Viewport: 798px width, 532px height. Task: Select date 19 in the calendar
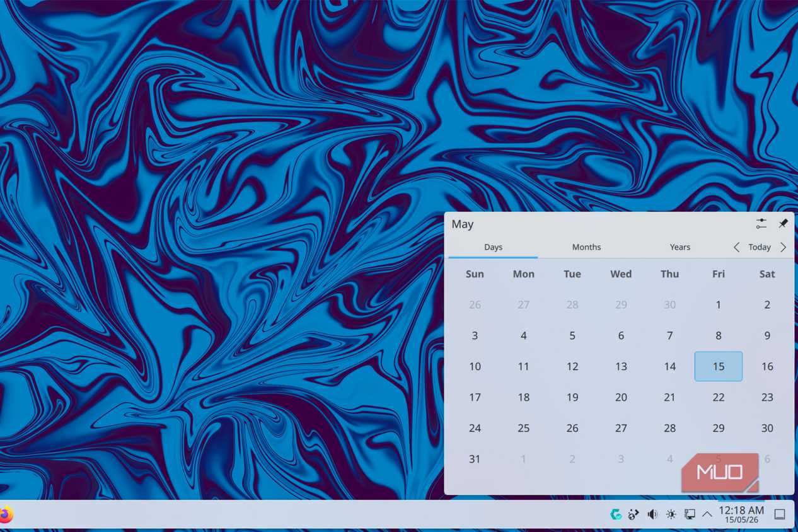point(572,397)
